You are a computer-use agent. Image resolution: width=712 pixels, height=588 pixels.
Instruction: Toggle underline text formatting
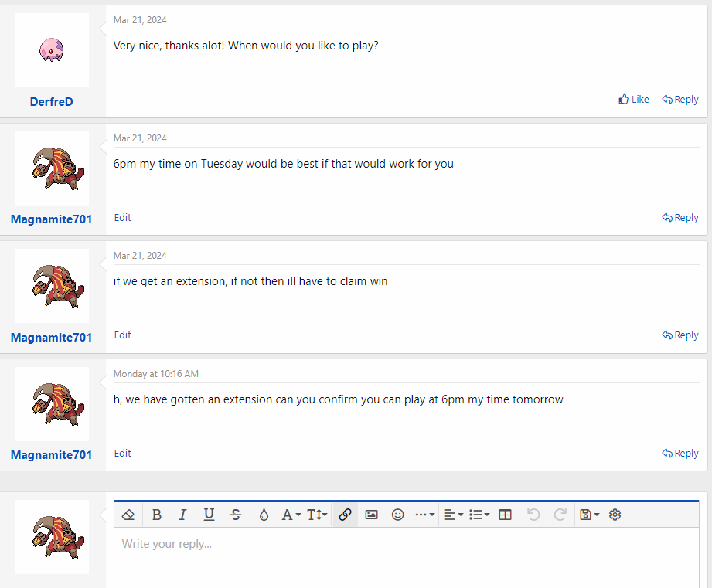209,515
